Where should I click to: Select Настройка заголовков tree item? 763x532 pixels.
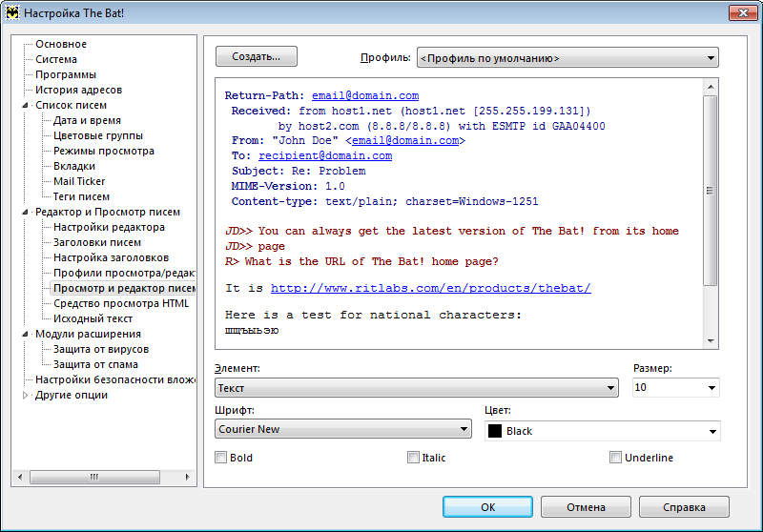point(111,257)
